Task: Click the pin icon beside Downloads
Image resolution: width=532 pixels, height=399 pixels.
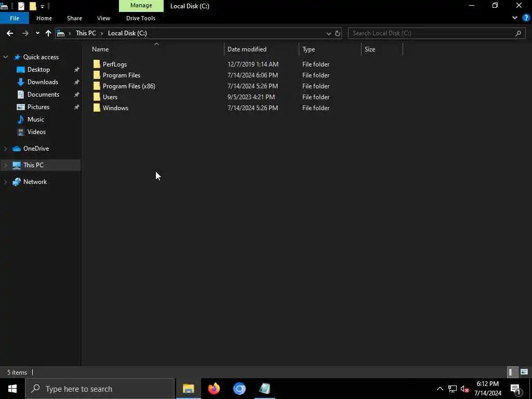Action: [x=77, y=82]
